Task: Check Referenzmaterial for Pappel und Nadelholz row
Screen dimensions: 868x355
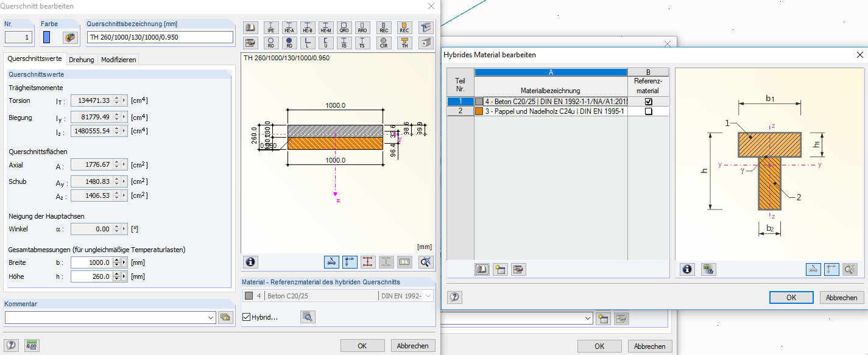Action: click(648, 111)
